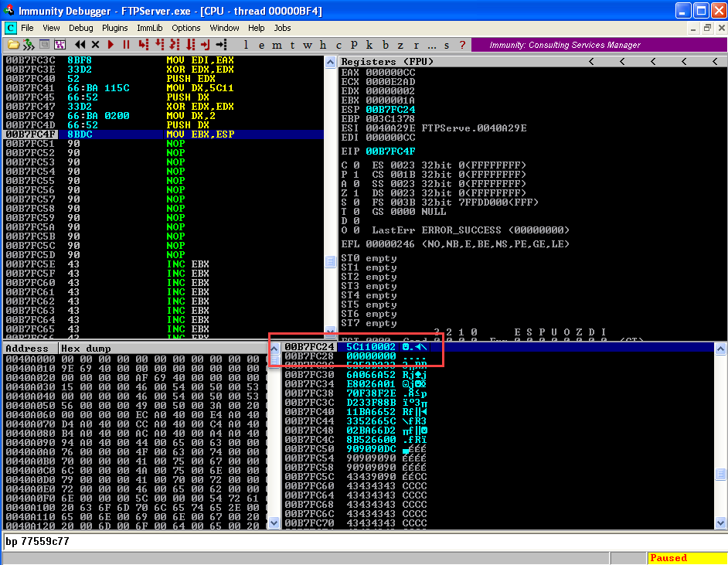Open the Debug menu
This screenshot has width=728, height=565.
click(81, 28)
